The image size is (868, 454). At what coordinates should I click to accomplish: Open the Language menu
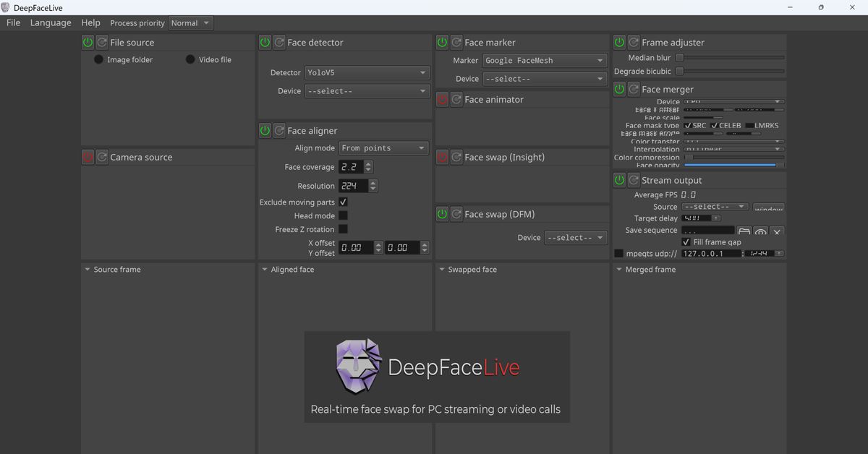[x=51, y=22]
